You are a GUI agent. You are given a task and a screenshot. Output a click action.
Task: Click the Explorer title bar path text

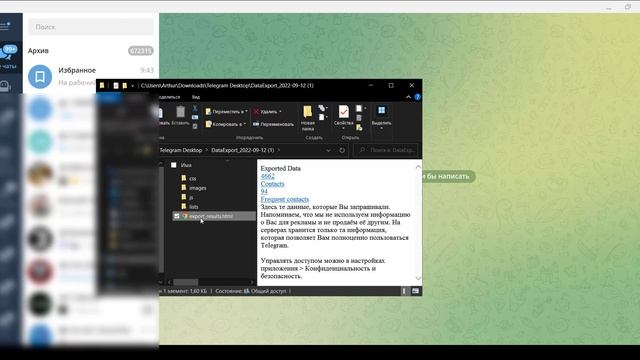(227, 85)
